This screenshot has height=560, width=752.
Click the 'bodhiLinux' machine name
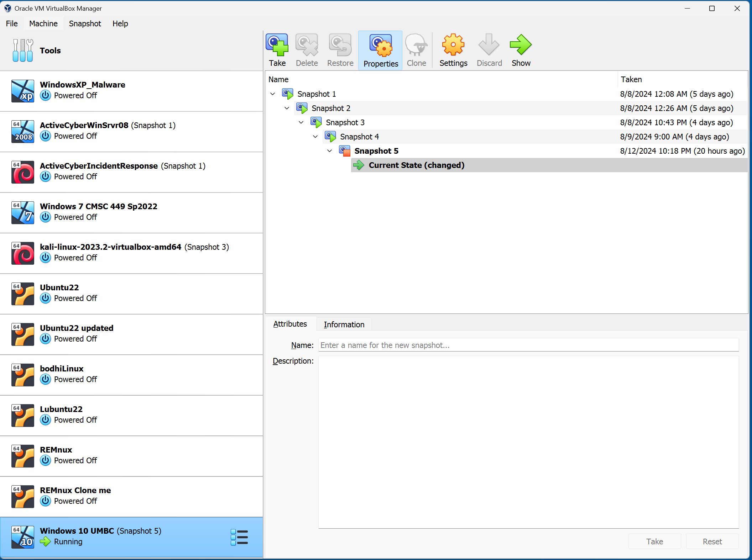(x=62, y=369)
